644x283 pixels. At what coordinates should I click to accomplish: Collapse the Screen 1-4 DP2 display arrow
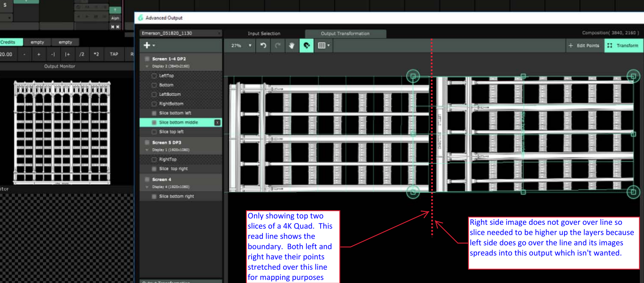pyautogui.click(x=147, y=66)
